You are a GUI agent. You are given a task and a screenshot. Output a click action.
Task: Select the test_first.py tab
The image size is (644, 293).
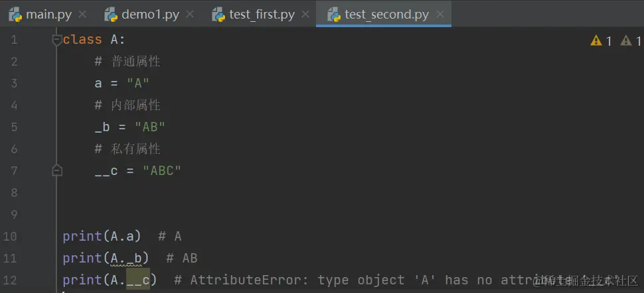pos(262,15)
